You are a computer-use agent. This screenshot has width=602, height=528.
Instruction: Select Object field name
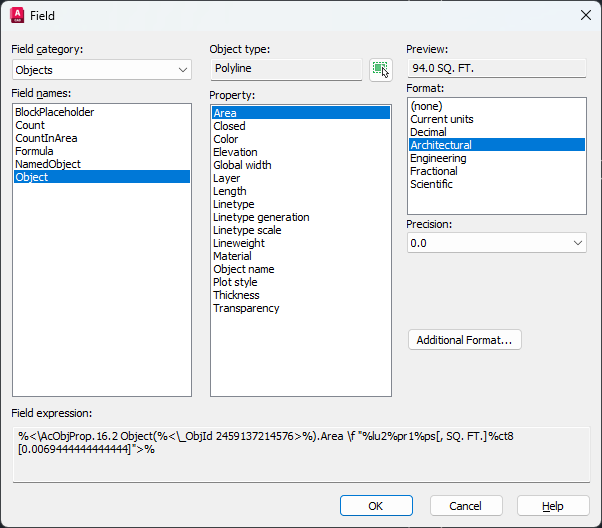[x=102, y=177]
